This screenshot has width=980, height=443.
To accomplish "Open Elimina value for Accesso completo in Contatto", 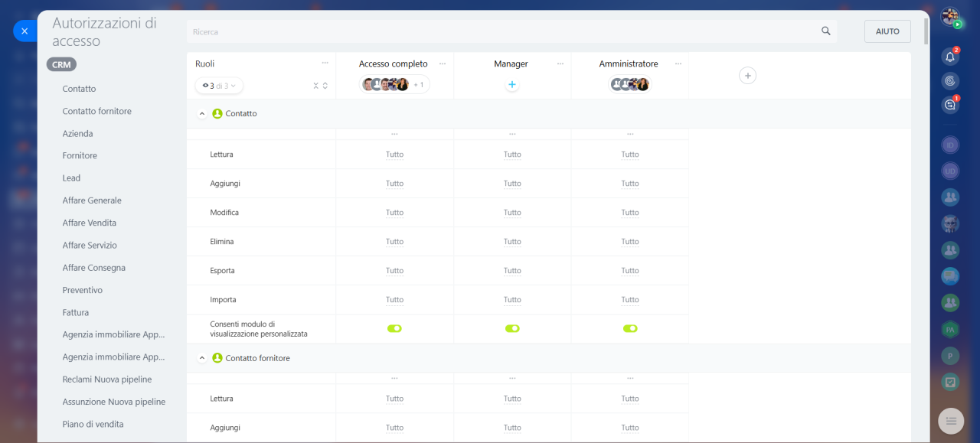I will 394,242.
